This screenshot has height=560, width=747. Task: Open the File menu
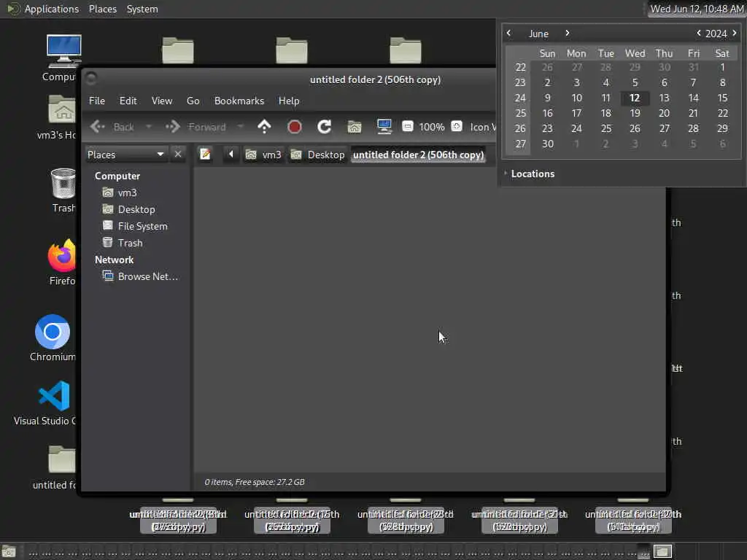97,101
